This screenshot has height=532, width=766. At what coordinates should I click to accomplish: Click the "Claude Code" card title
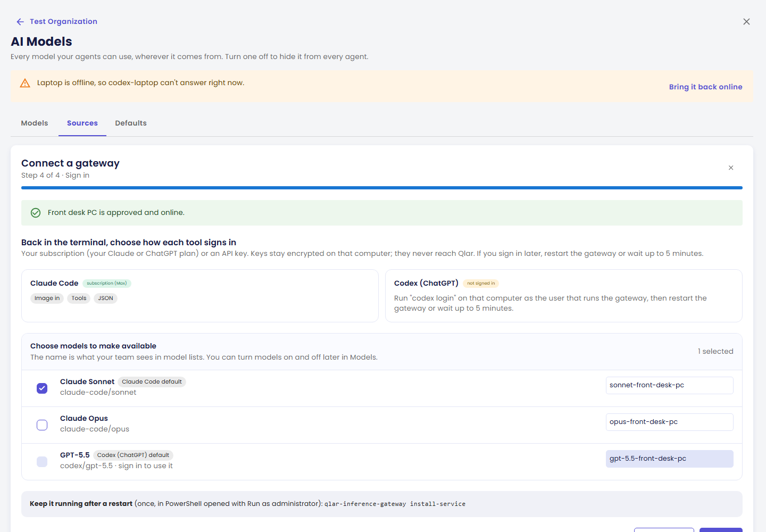(54, 283)
